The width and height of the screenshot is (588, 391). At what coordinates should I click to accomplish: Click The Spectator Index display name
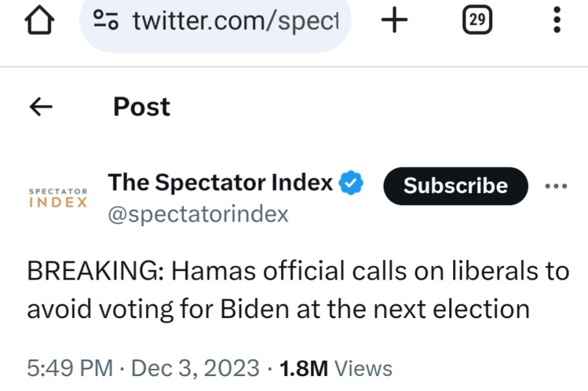point(220,182)
